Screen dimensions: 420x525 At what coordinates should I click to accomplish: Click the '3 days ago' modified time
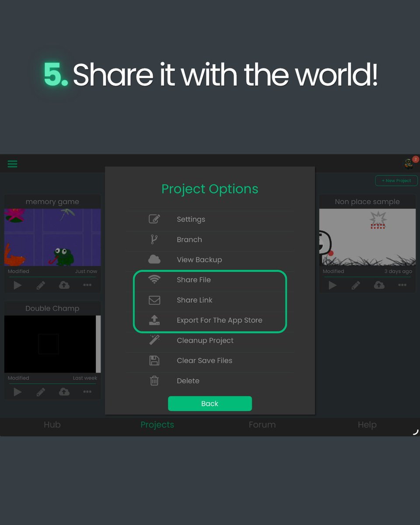(398, 271)
